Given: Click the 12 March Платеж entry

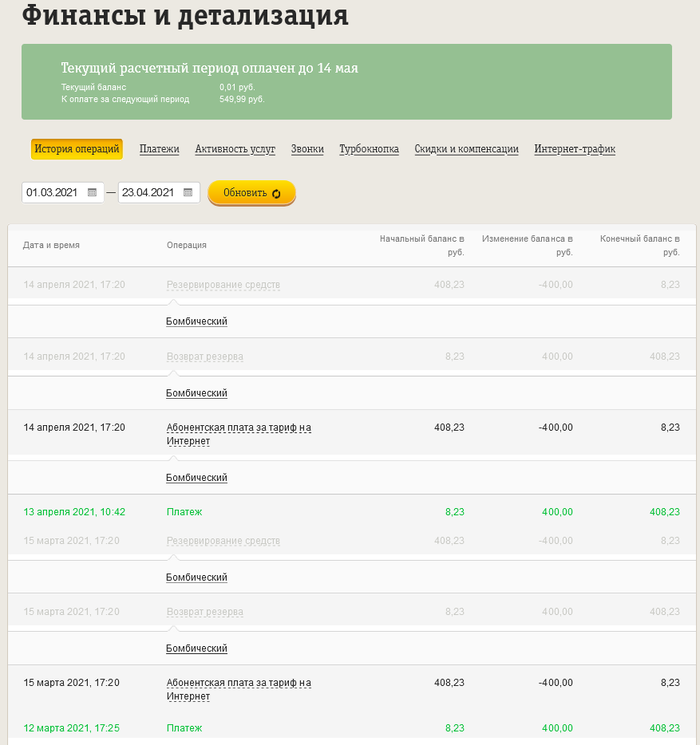Looking at the screenshot, I should click(184, 728).
